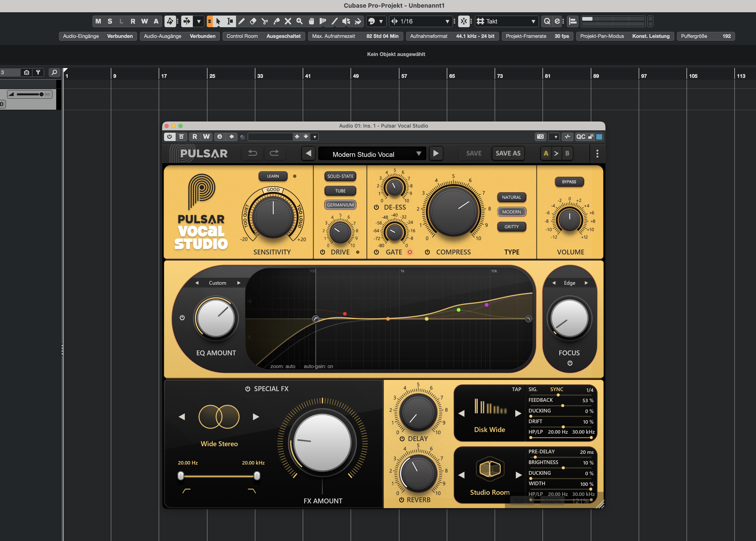Expand the plug-in preset browser arrow
This screenshot has height=541, width=756.
pos(315,137)
